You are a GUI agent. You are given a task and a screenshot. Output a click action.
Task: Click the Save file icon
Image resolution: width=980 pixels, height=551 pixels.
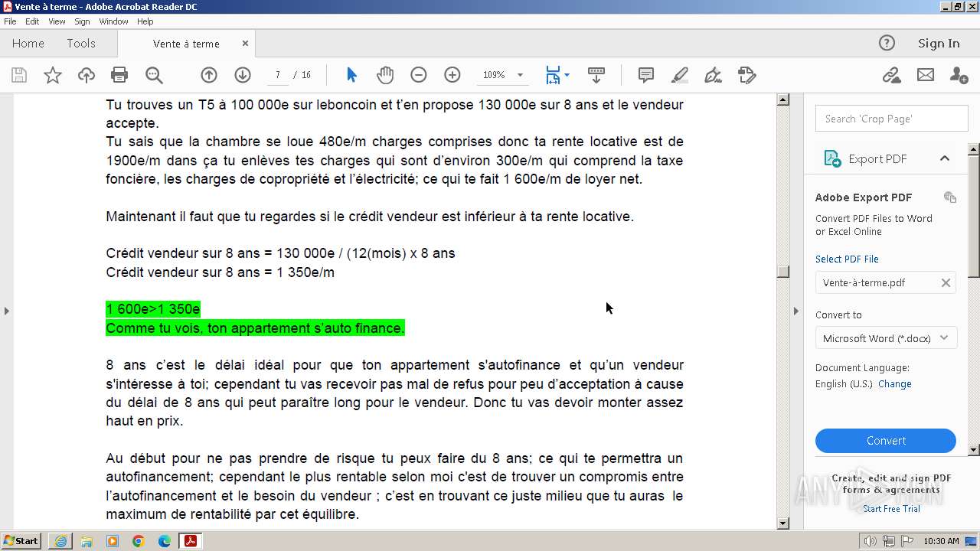point(19,75)
